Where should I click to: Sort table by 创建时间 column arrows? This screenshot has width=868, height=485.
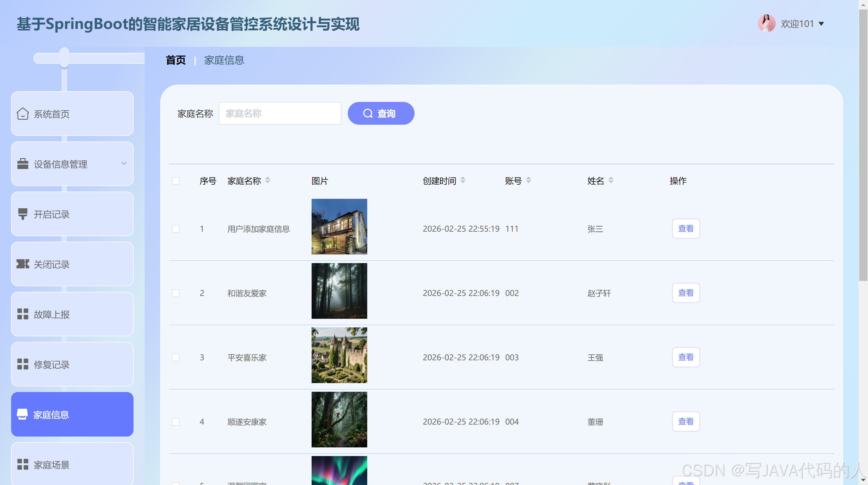click(x=463, y=180)
